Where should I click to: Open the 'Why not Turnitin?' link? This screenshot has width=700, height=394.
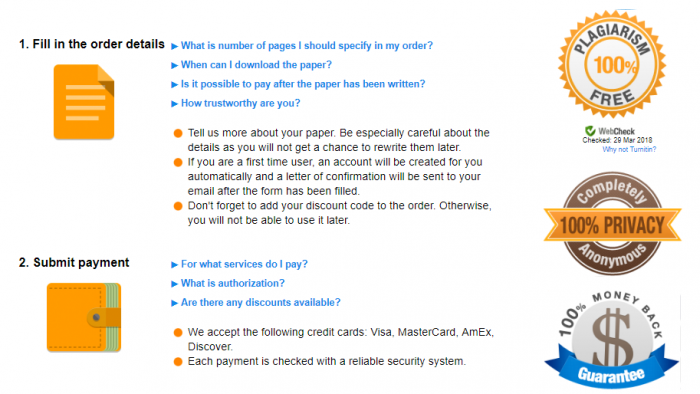pos(629,149)
